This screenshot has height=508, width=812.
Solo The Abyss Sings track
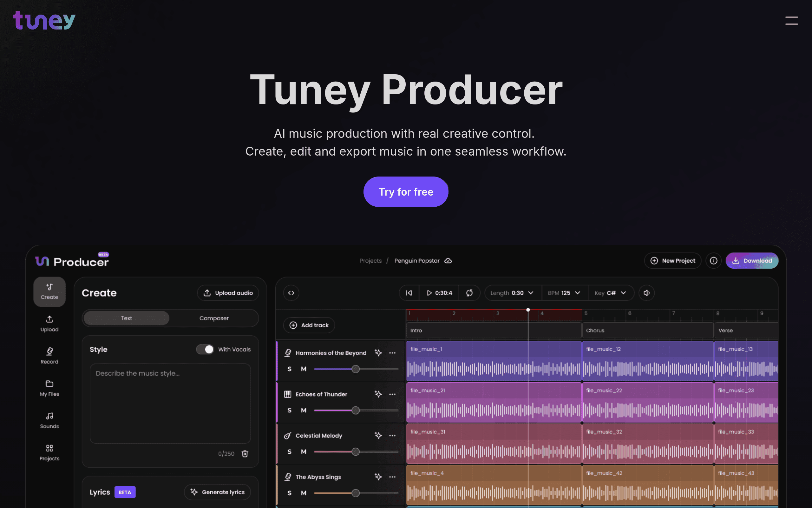(289, 493)
